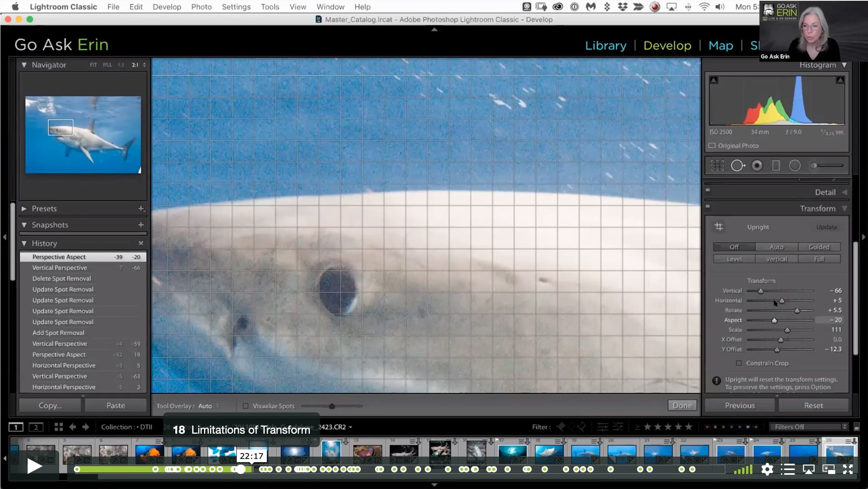Viewport: 868px width, 489px height.
Task: Collapse the Transform panel
Action: pyautogui.click(x=844, y=209)
